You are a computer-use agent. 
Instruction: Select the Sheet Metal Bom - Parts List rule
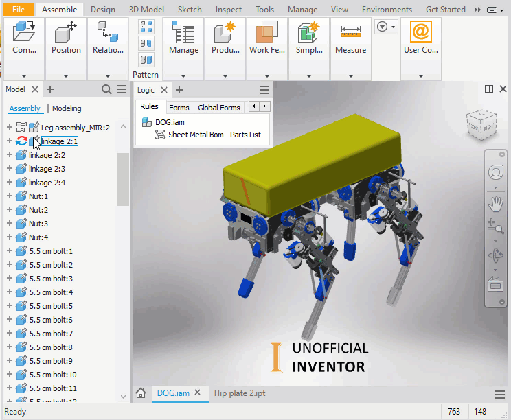[x=214, y=135]
